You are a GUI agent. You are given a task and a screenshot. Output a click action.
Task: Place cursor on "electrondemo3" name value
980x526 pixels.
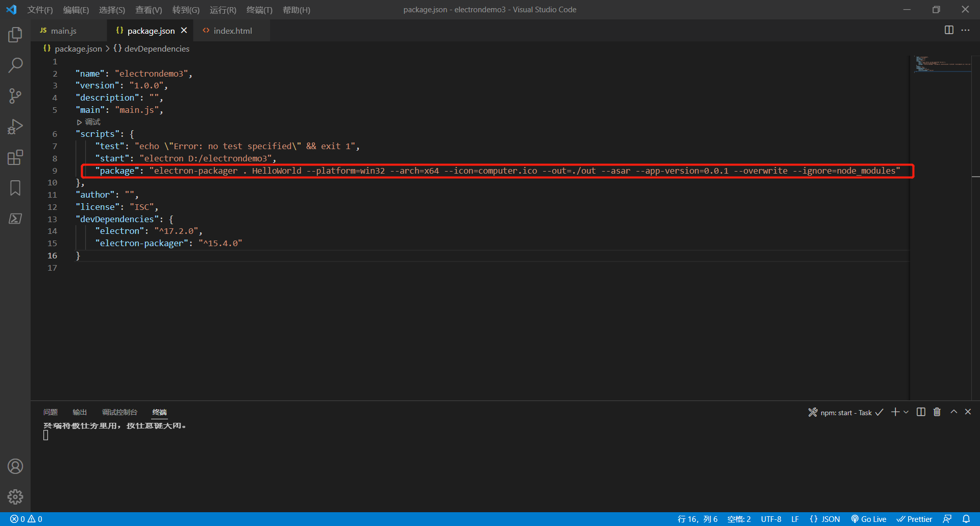(x=151, y=74)
